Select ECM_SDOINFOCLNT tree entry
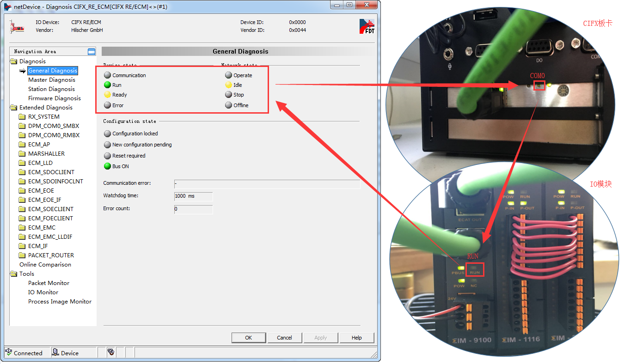 point(55,182)
